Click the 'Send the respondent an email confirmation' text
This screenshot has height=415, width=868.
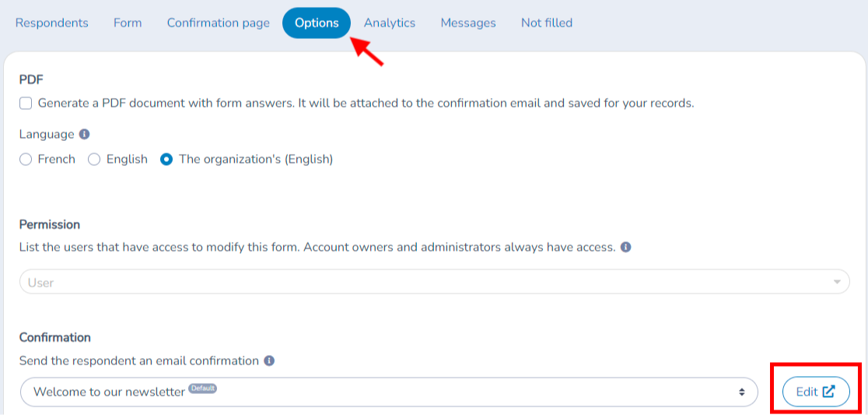click(x=139, y=360)
